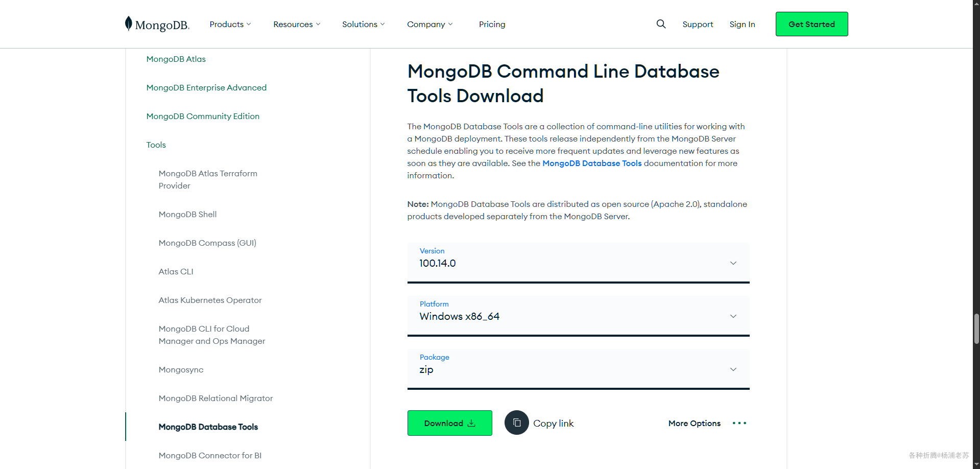Expand the Products menu

pos(230,24)
